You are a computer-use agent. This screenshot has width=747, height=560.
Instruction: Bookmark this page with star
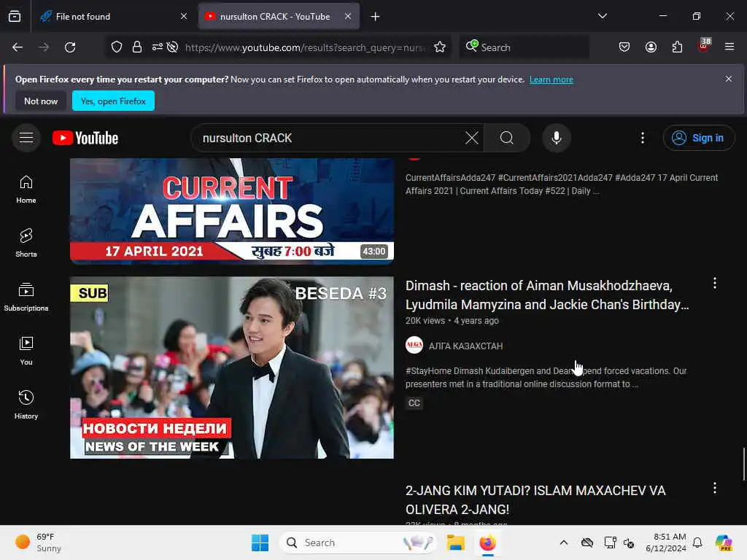point(440,47)
